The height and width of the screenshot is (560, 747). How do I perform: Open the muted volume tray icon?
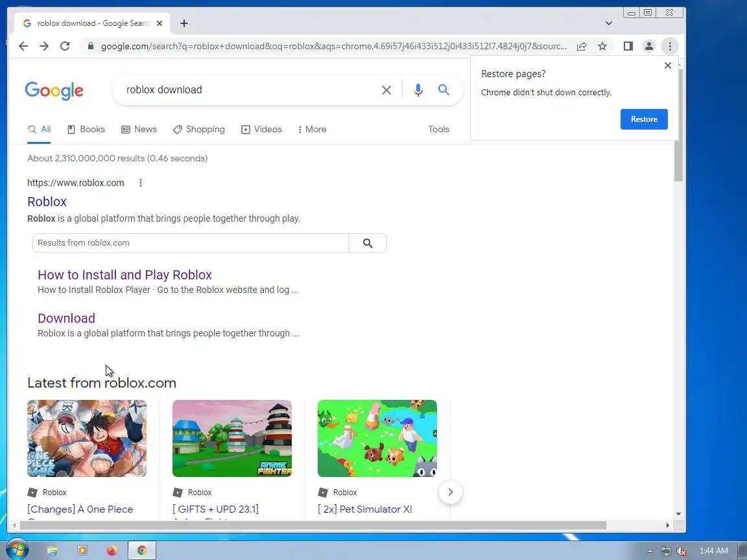[x=682, y=551]
